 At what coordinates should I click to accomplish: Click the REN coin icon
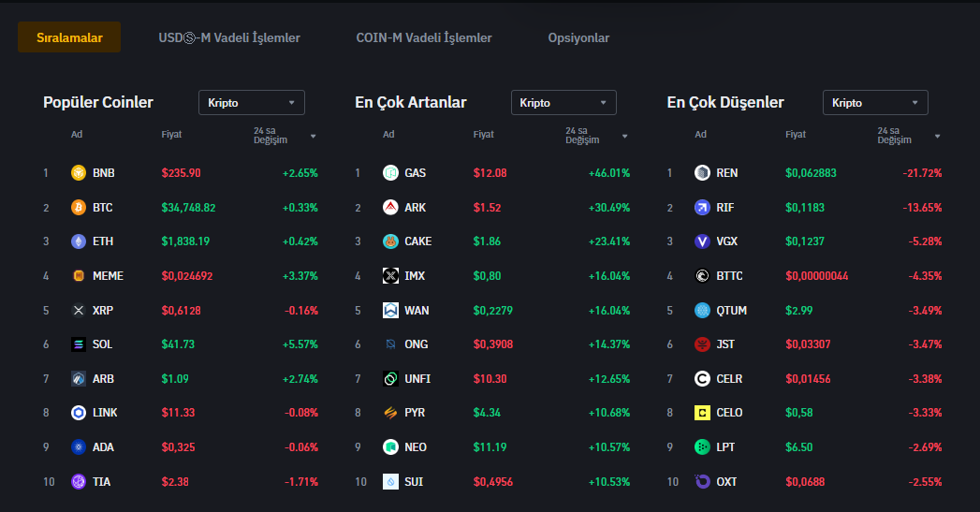coord(702,172)
